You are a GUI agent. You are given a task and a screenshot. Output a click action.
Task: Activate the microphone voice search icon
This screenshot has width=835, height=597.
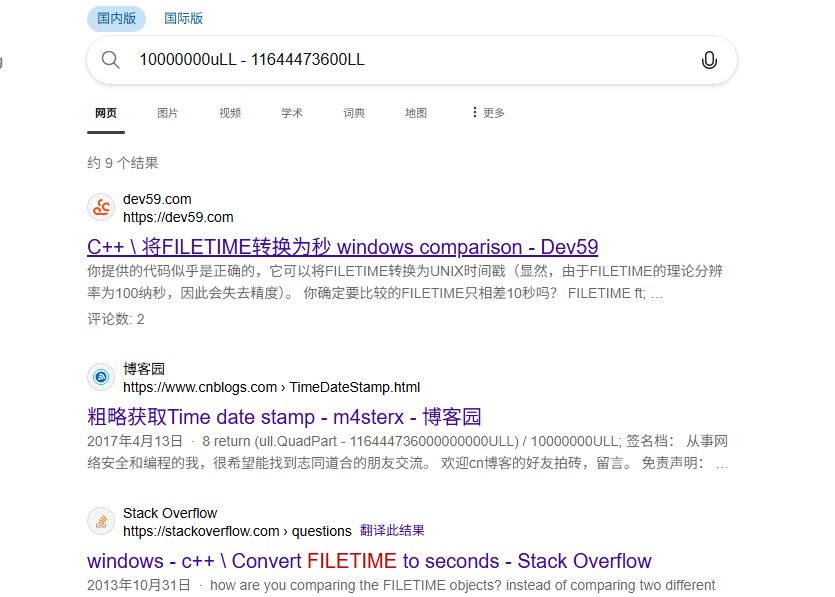coord(709,60)
